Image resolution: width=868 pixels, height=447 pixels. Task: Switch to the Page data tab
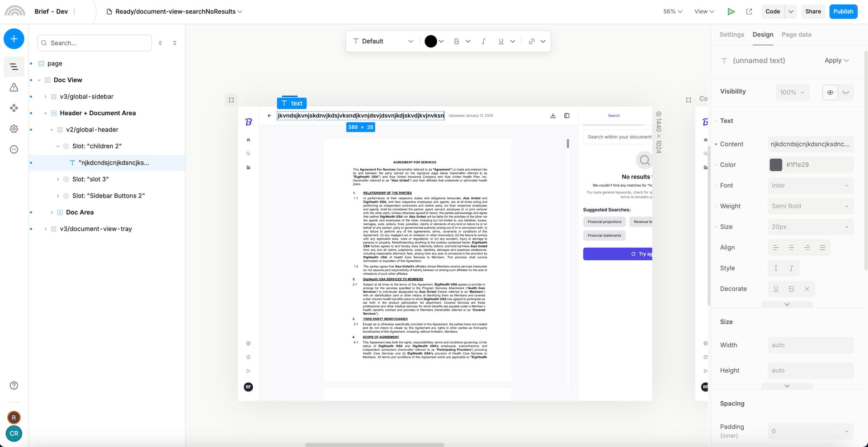tap(796, 35)
